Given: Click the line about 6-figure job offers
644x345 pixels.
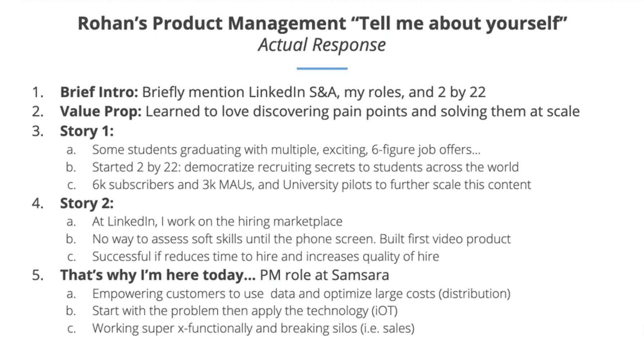Looking at the screenshot, I should tap(286, 149).
